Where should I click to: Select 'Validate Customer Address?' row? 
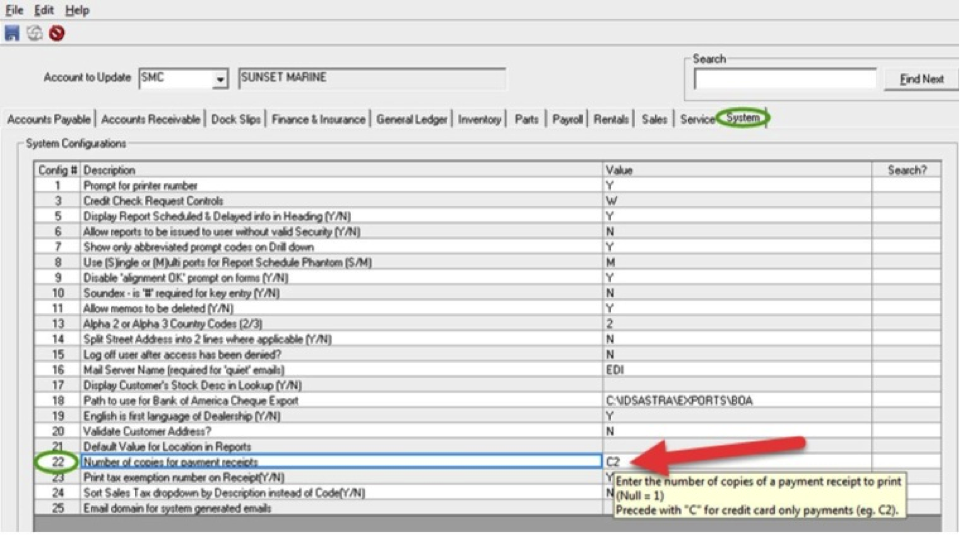[x=488, y=431]
